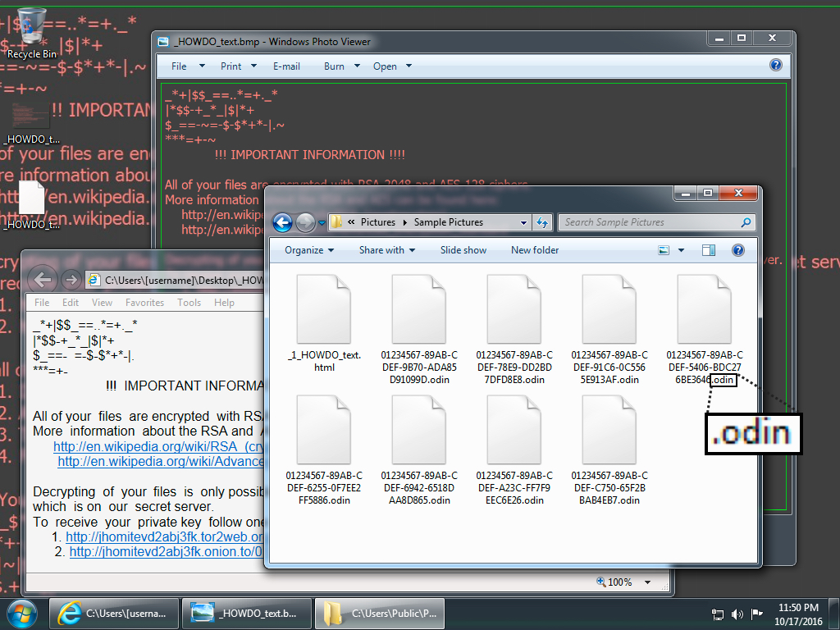Expand the Share with dropdown
Screen dimensions: 840x630
coord(386,250)
